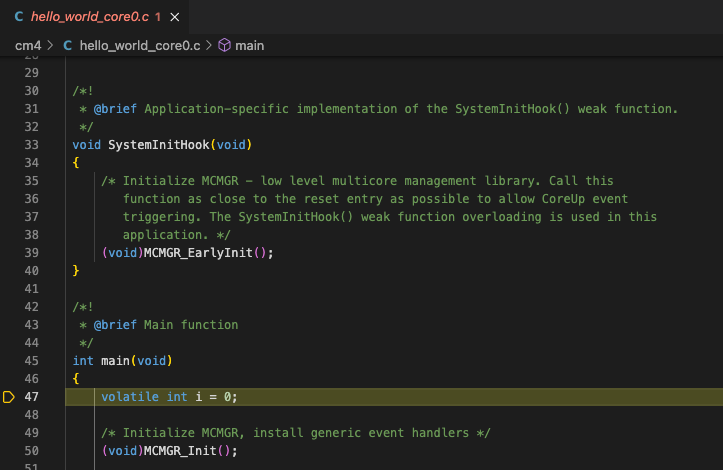Image resolution: width=723 pixels, height=470 pixels.
Task: Click line number 47 in gutter
Action: (x=31, y=397)
